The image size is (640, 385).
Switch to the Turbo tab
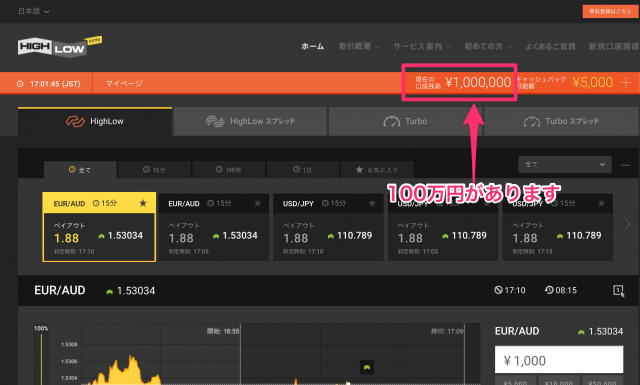tap(405, 121)
